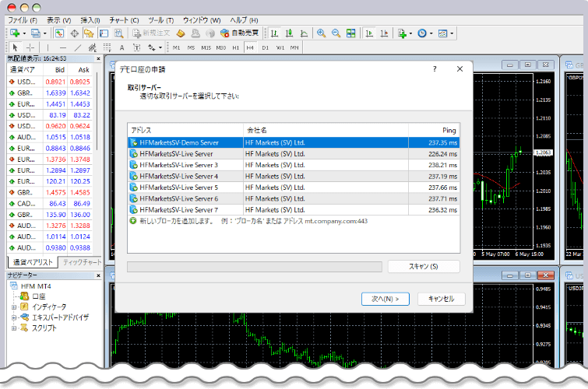Select 口座 in the Navigator tree

(x=38, y=296)
